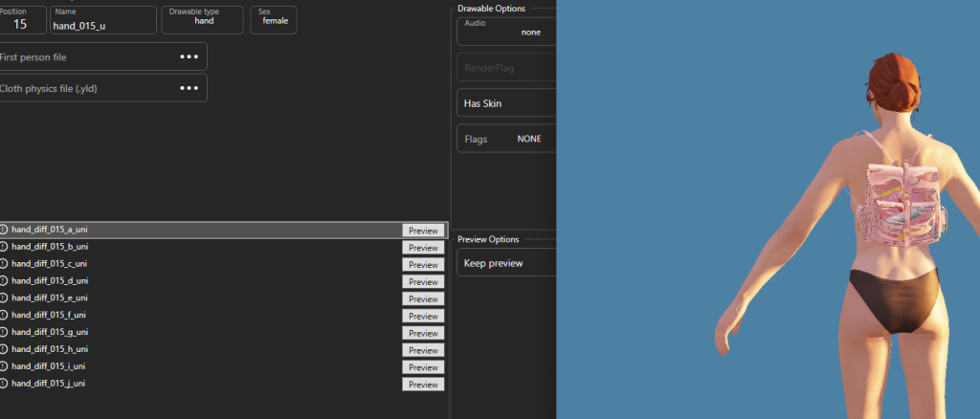The height and width of the screenshot is (419, 980).
Task: Preview texture hand_diff_015_j_uni
Action: click(x=423, y=384)
